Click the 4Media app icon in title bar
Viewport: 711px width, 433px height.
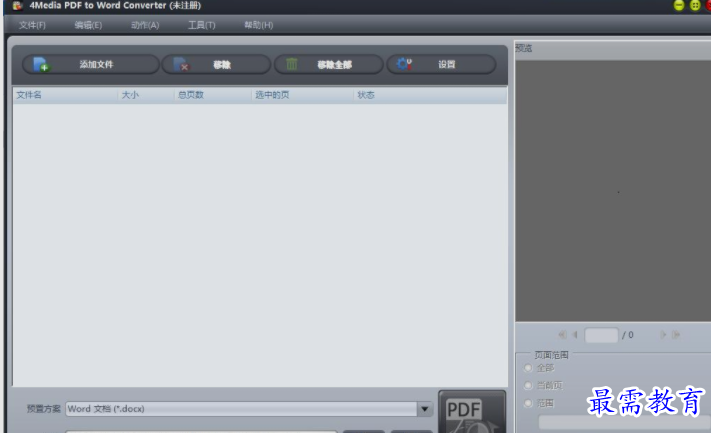pos(17,5)
